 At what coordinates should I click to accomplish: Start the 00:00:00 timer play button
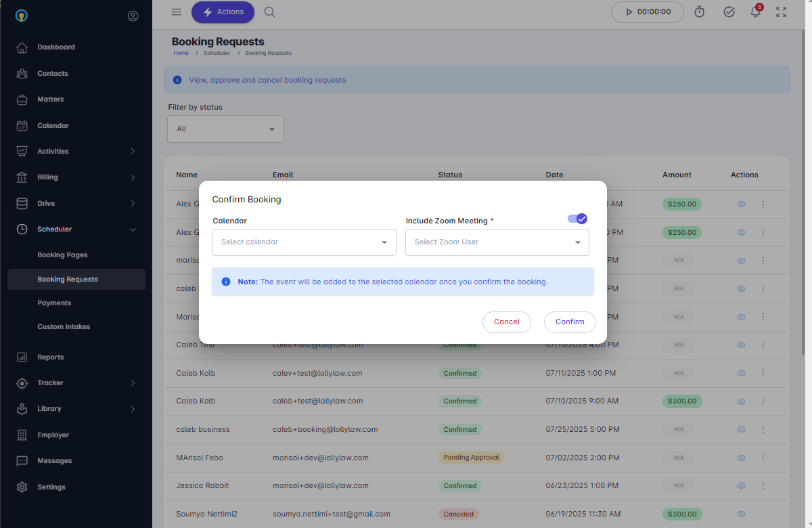[x=629, y=12]
